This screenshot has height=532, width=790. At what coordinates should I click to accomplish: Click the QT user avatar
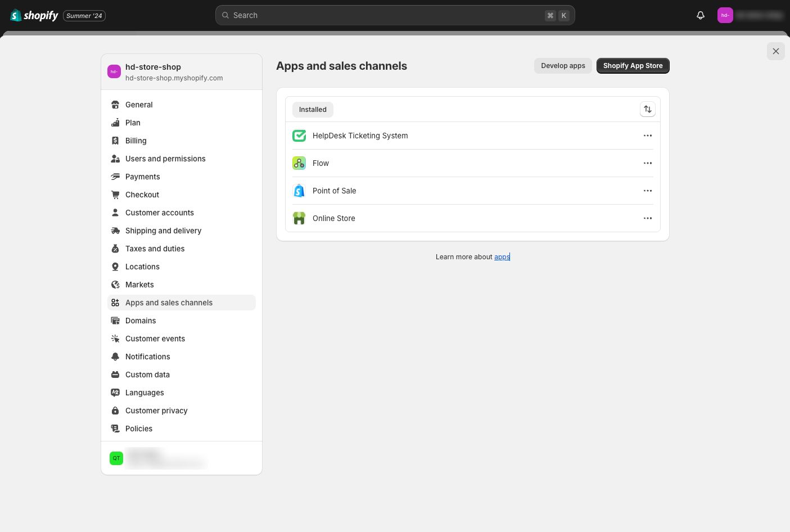coord(116,458)
